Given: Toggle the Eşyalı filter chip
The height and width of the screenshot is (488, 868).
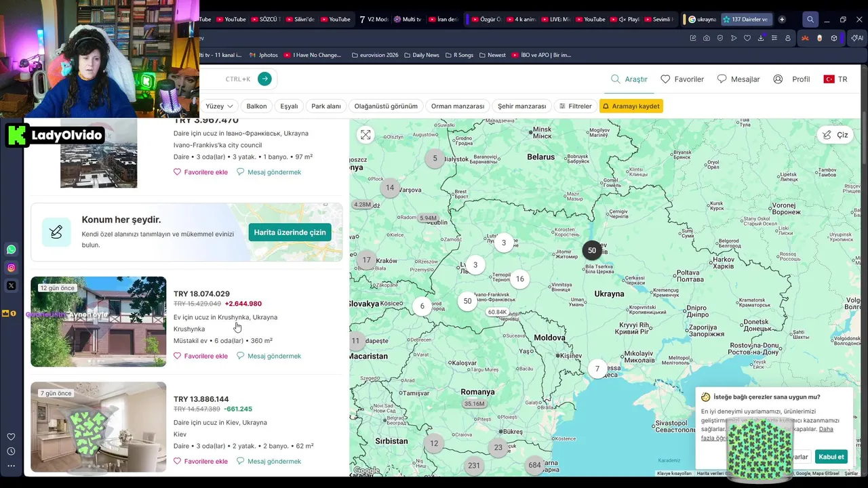Looking at the screenshot, I should (290, 106).
